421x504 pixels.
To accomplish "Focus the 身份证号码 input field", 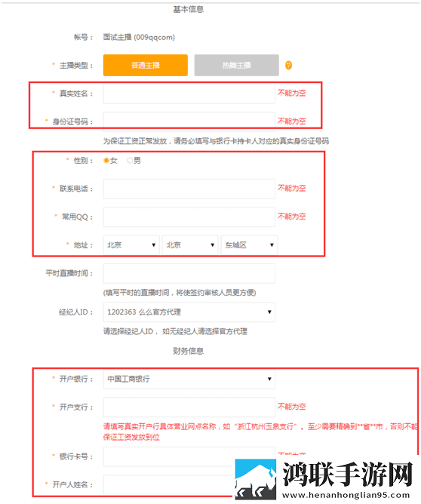I will 189,121.
